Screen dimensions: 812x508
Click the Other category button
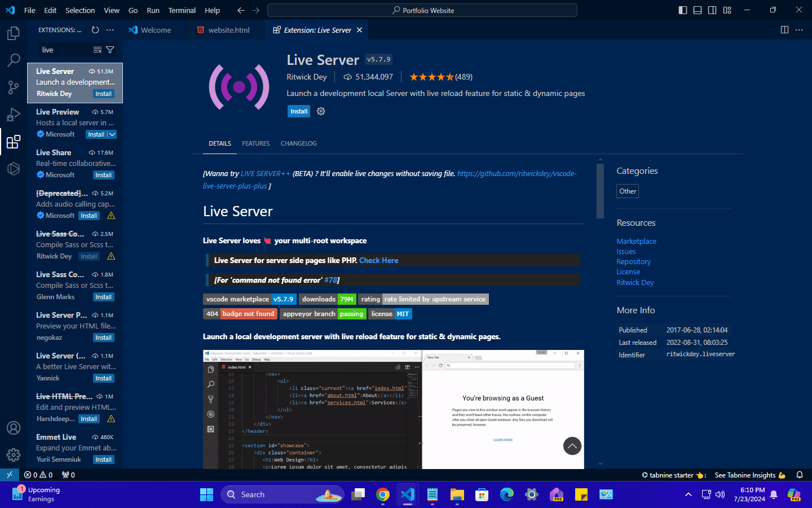(x=628, y=191)
